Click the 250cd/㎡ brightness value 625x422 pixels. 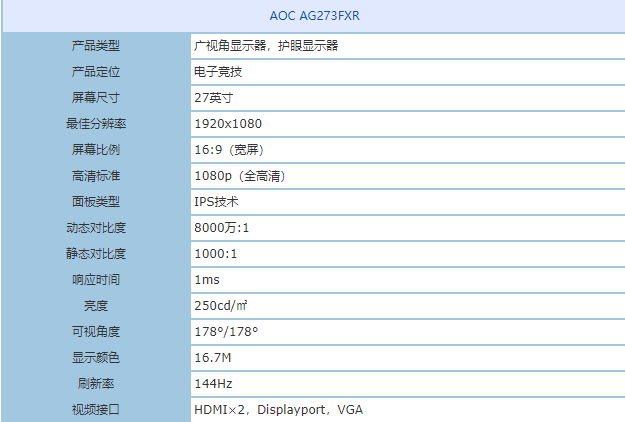[x=221, y=306]
